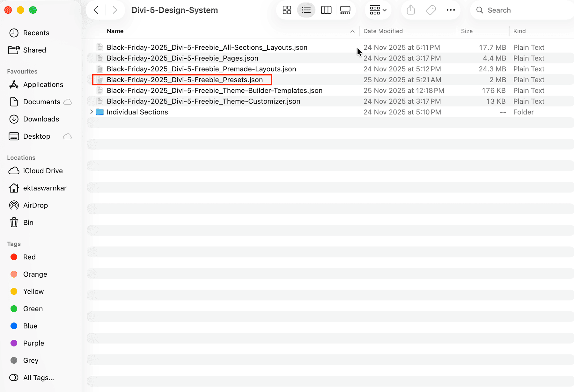Open the Bin from the sidebar

(x=28, y=222)
